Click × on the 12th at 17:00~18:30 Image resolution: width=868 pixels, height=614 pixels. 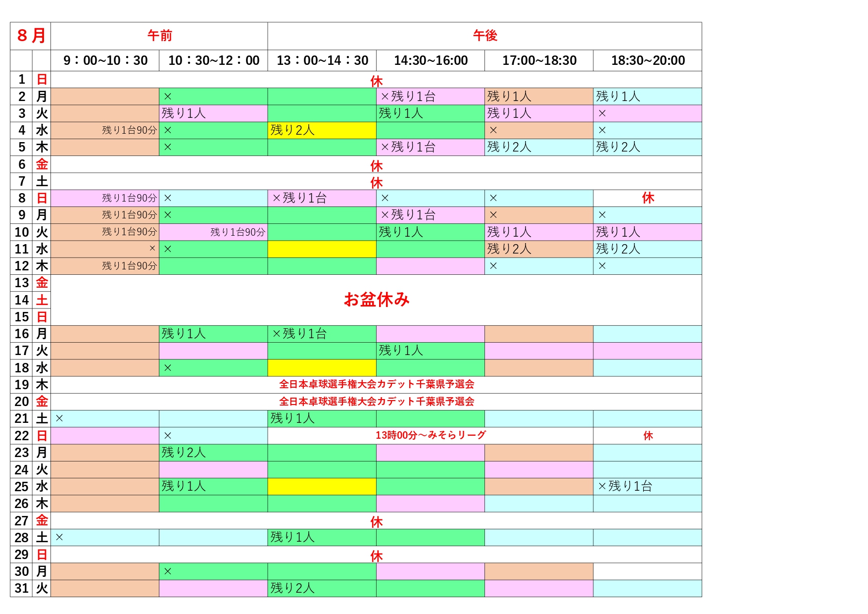pos(493,266)
